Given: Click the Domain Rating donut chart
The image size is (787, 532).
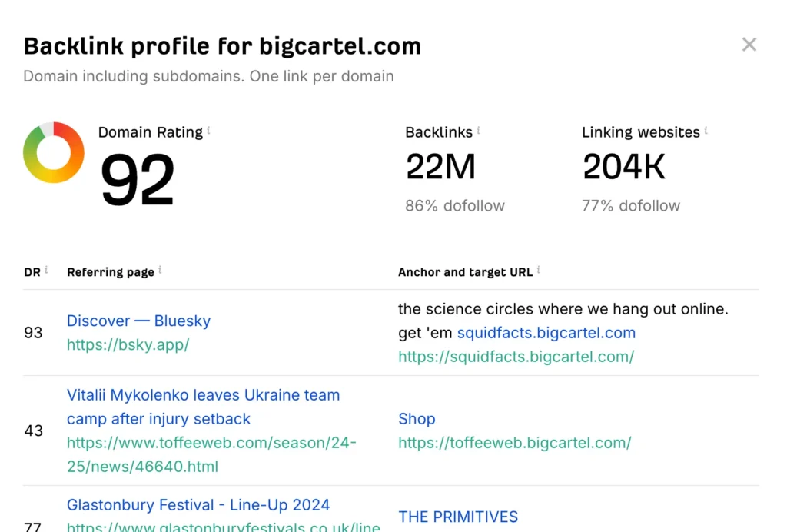Looking at the screenshot, I should click(54, 154).
